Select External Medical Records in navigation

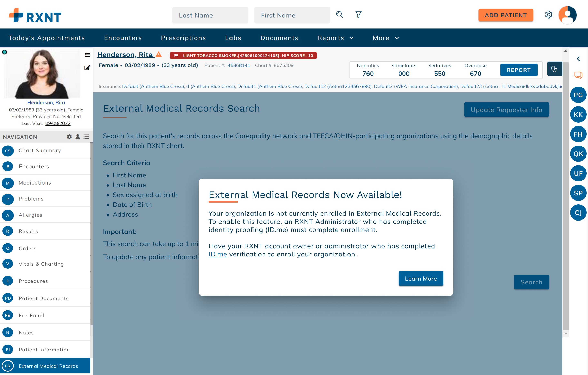[45, 366]
